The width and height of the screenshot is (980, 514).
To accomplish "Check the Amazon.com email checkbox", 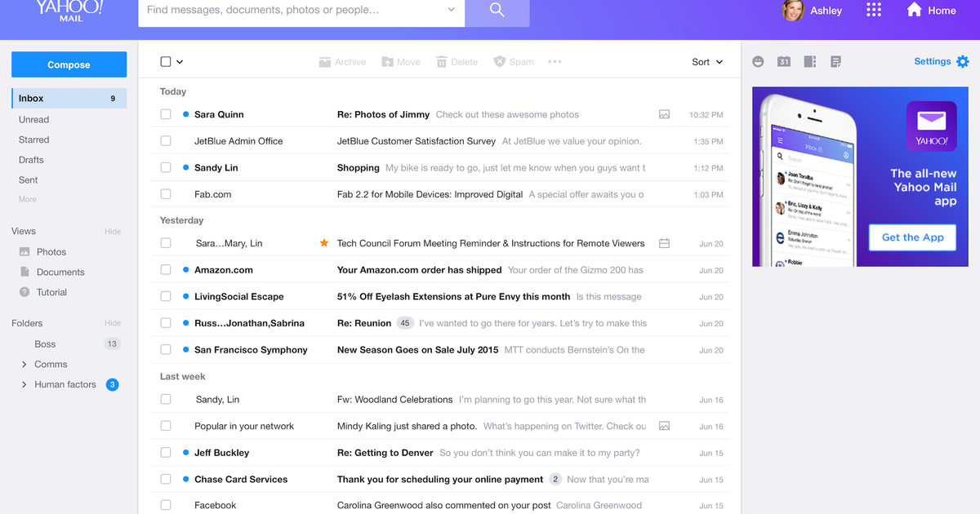I will coord(166,270).
